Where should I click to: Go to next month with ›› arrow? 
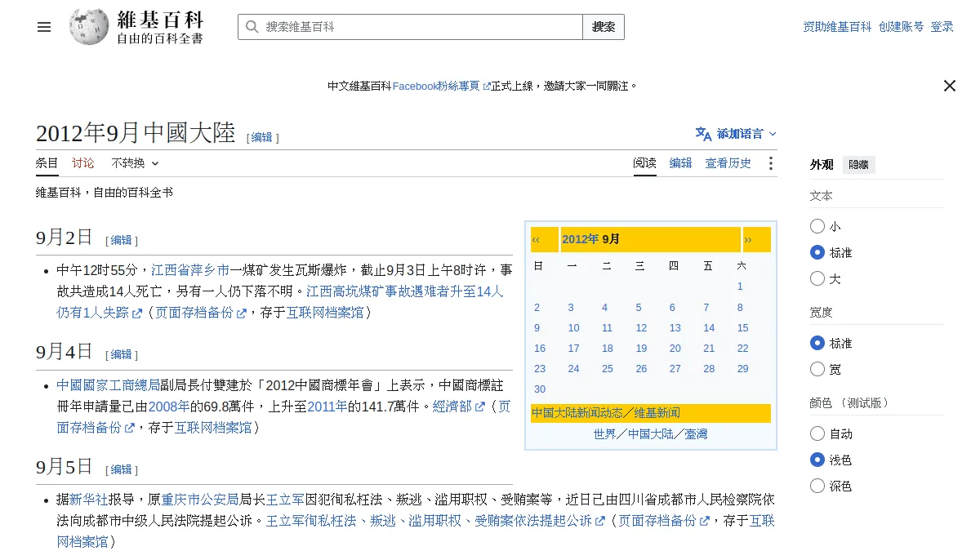[748, 239]
